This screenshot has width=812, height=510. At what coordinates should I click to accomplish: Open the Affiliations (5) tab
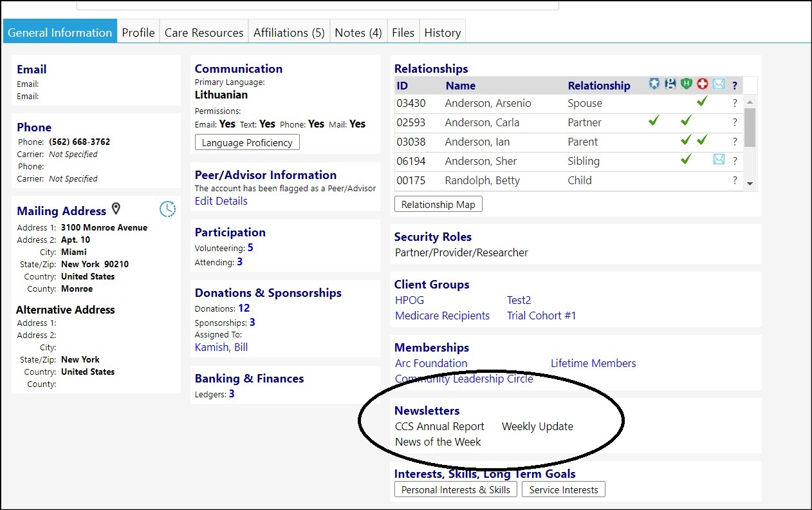pos(289,32)
